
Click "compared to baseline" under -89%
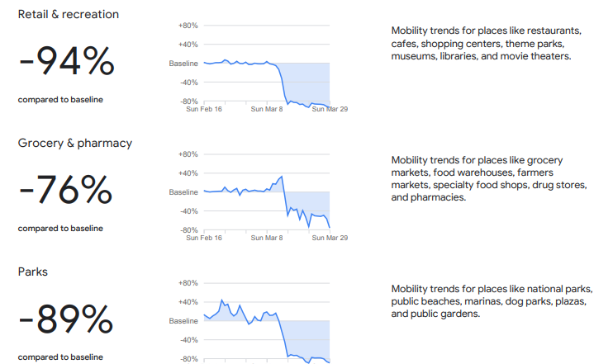click(x=60, y=357)
